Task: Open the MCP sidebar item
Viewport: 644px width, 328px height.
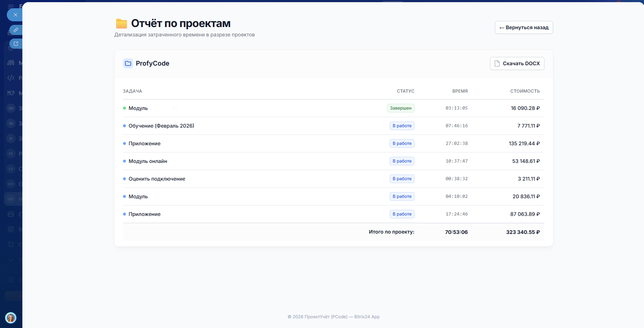Action: (11, 93)
